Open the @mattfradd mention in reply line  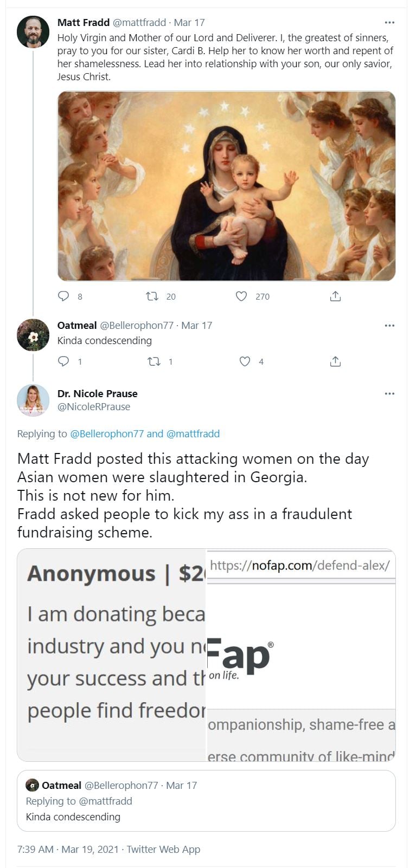(x=193, y=433)
